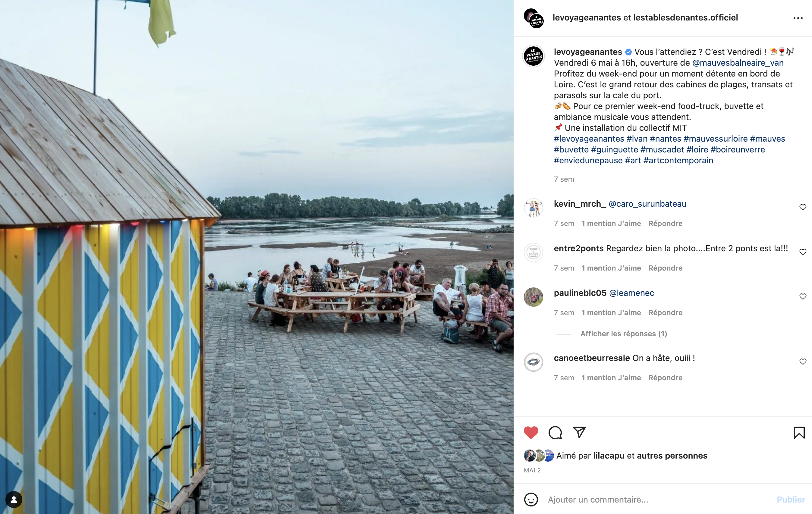Open the three-dots more options menu

click(798, 18)
